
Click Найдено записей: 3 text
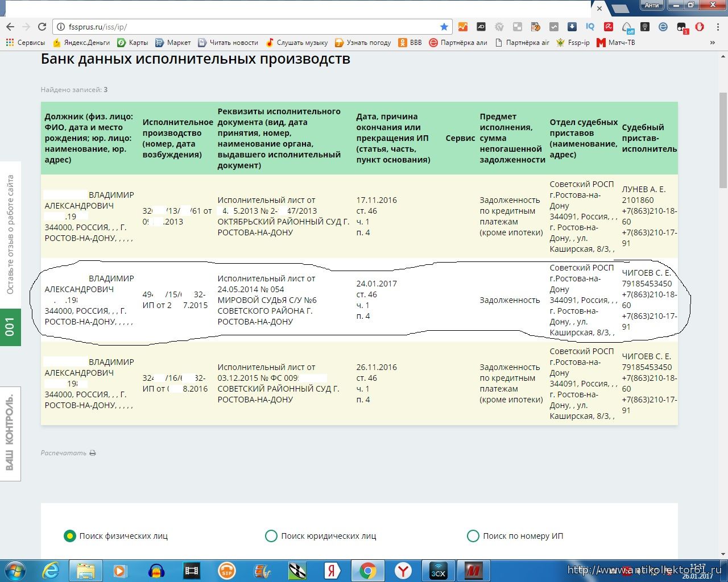74,90
